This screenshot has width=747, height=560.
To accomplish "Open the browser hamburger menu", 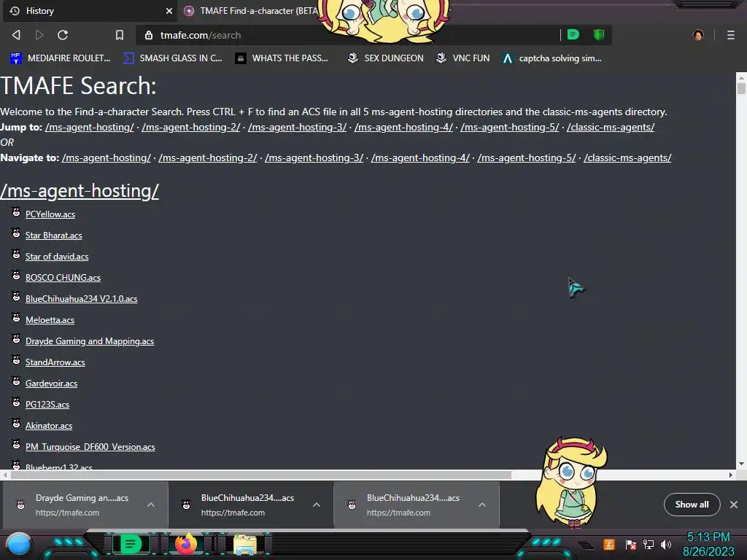I will 731,35.
